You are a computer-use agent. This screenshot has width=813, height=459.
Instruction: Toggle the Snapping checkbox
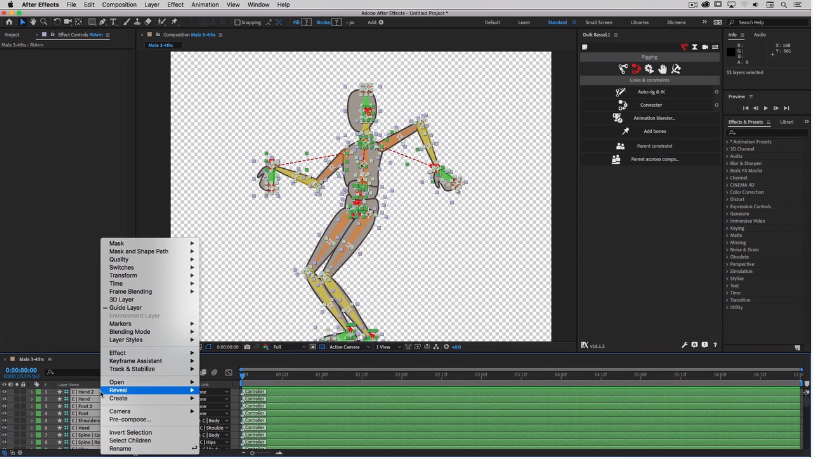click(237, 21)
